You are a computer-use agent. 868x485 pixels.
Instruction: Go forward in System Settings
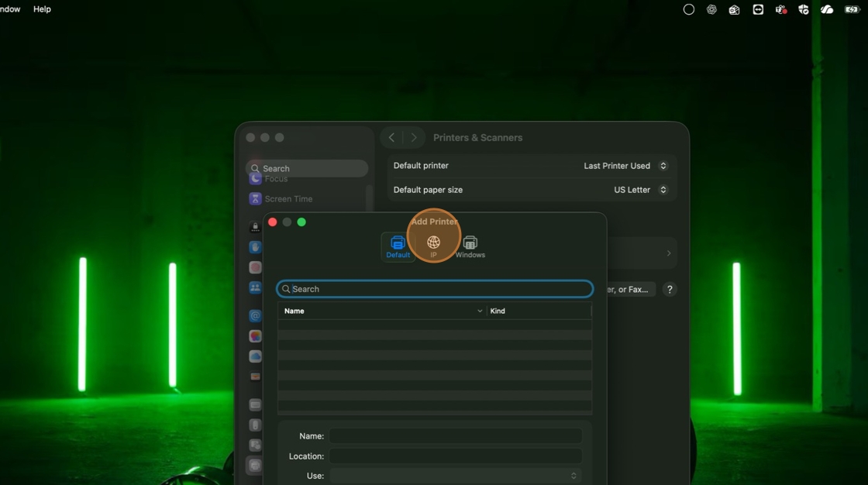(x=414, y=137)
